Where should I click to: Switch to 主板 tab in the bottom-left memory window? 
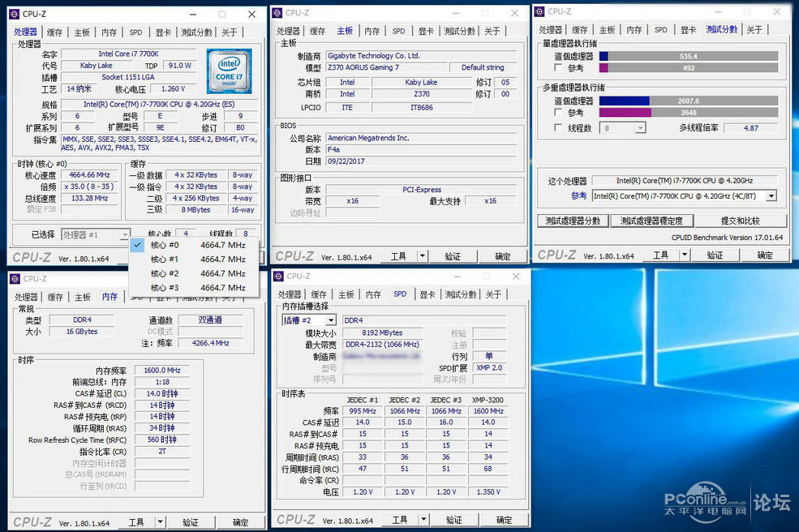pyautogui.click(x=83, y=297)
